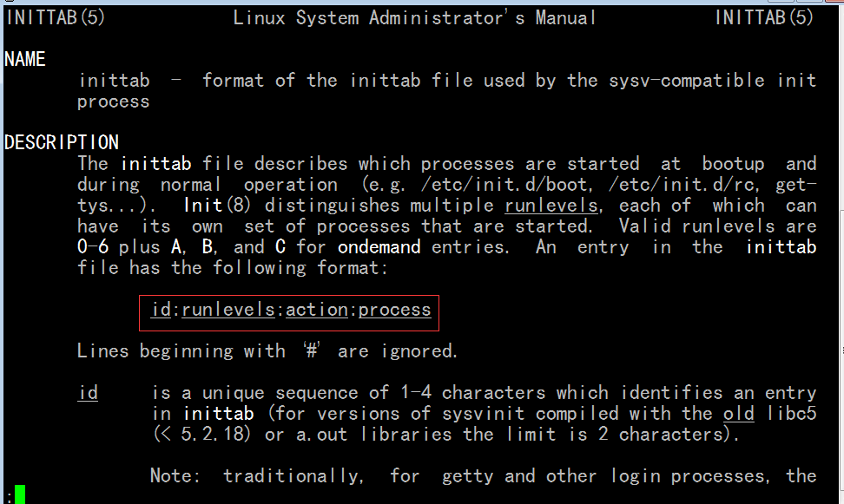Screen dimensions: 844x504
Task: Click the bold word 'ondemand'
Action: pos(379,247)
